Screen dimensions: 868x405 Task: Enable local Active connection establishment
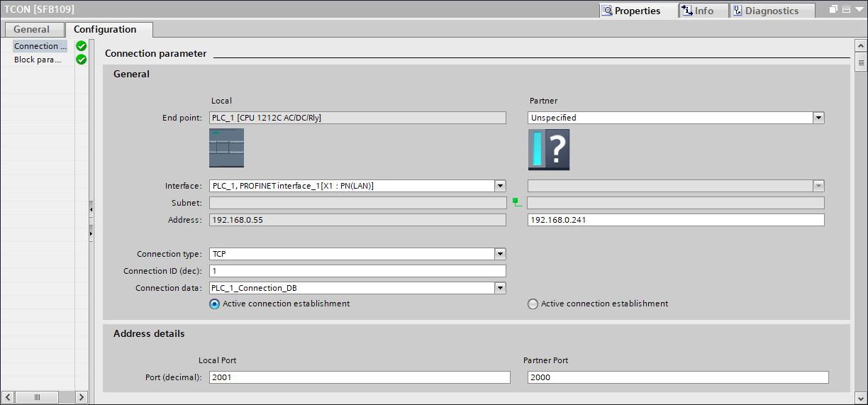pos(215,304)
